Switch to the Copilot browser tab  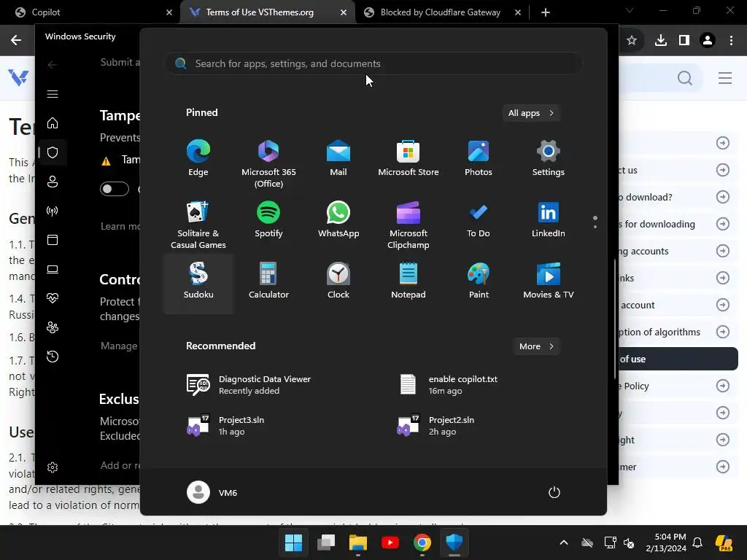point(90,12)
